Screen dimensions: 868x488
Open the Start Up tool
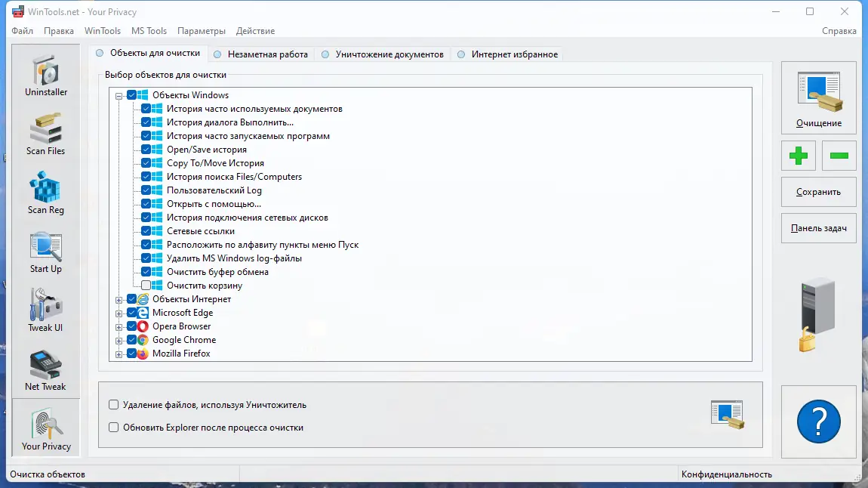(x=46, y=253)
